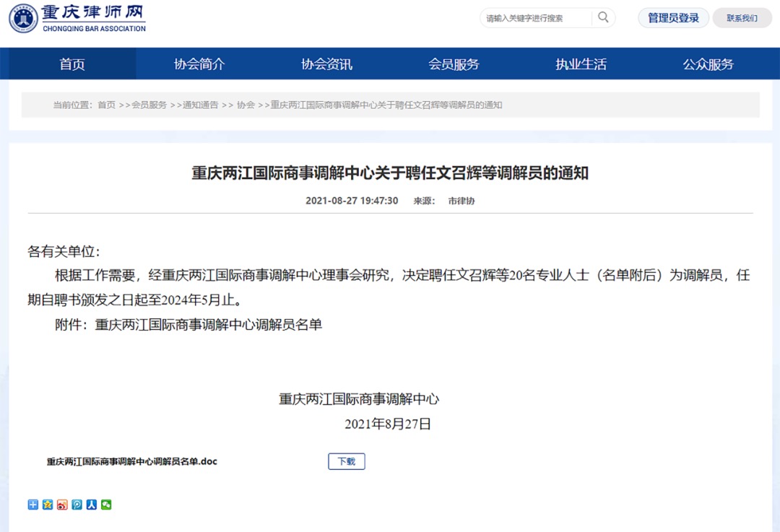The image size is (780, 532).
Task: Click the 管理员登录 button
Action: [x=673, y=17]
